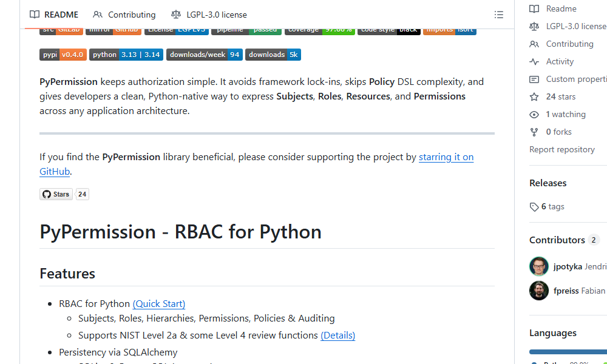
Task: Open the README outline list icon
Action: (x=499, y=15)
